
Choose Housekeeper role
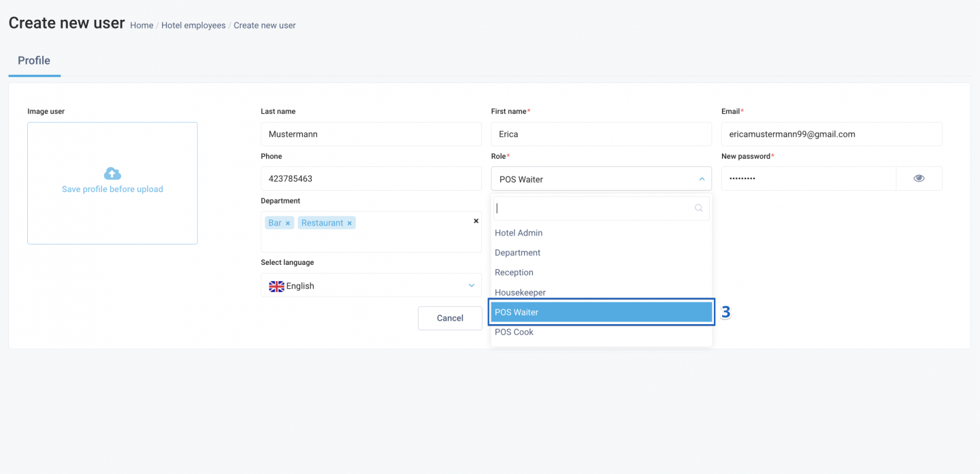click(x=602, y=292)
